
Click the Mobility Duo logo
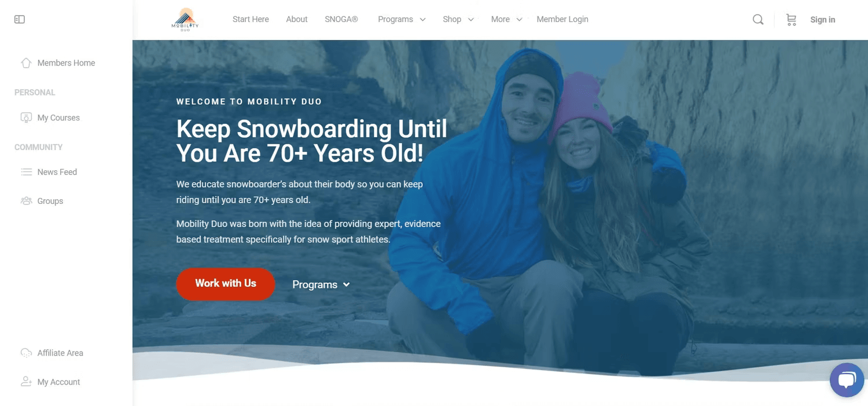[185, 20]
